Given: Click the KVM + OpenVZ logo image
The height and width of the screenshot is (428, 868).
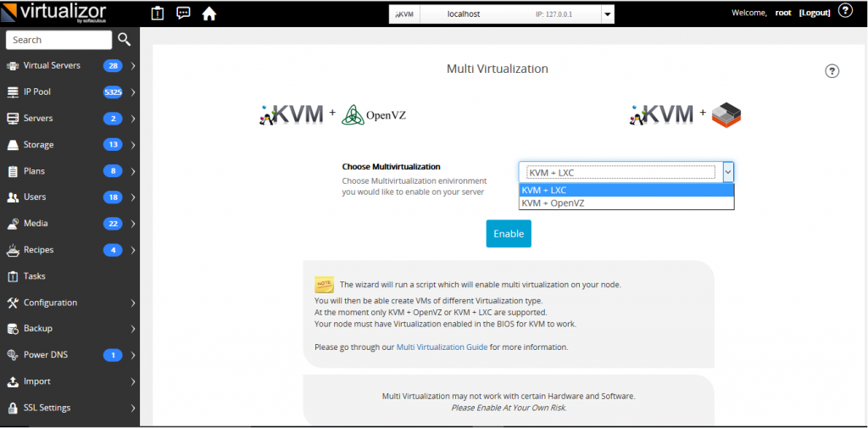Looking at the screenshot, I should (x=332, y=114).
